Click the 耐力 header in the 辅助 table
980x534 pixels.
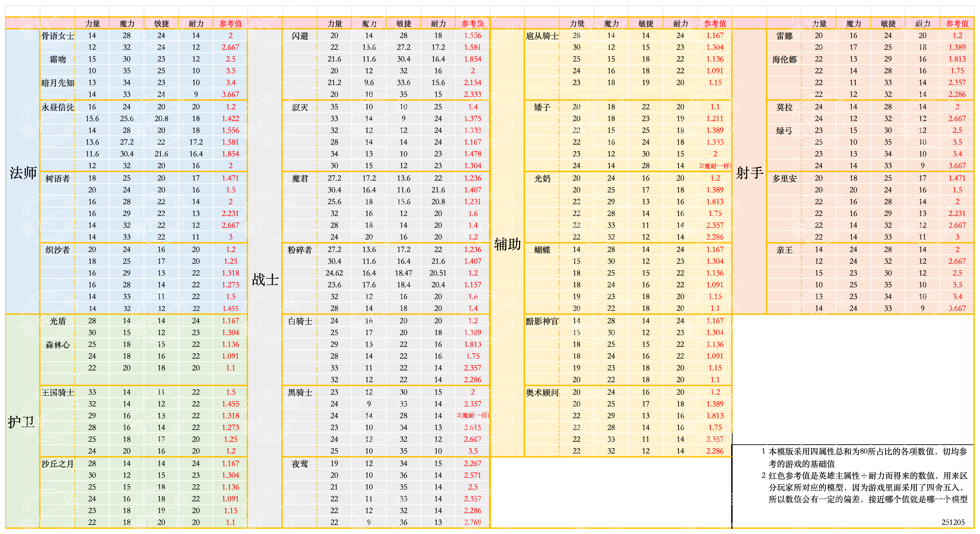[680, 24]
